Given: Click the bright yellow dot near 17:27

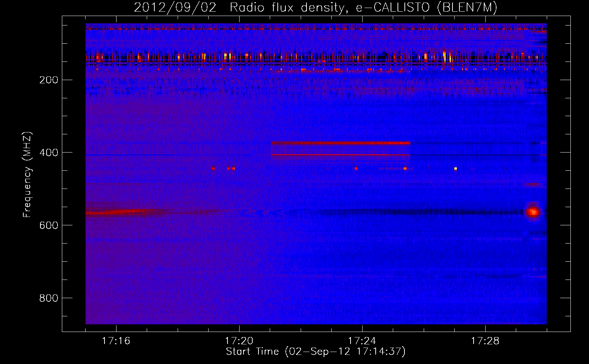Looking at the screenshot, I should 455,169.
